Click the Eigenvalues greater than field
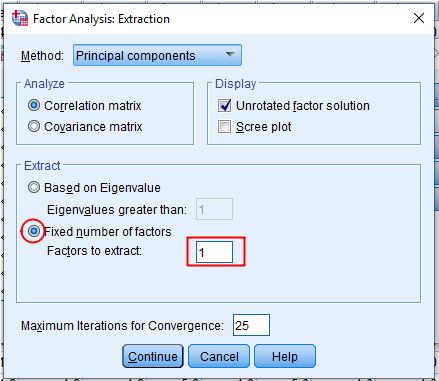439x381 pixels. coord(214,209)
